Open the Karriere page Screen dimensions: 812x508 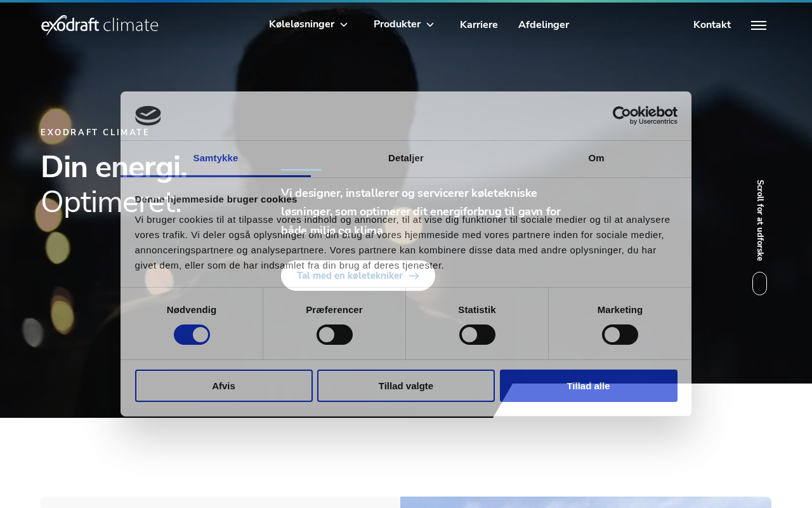(479, 25)
